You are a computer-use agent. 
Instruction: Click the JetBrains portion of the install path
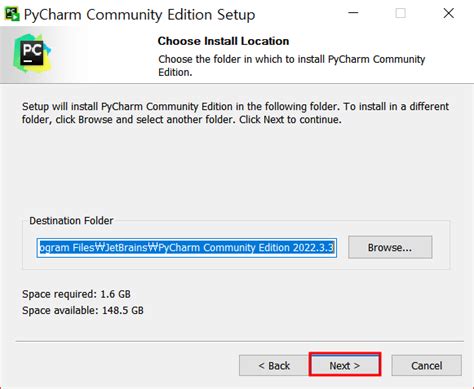126,248
